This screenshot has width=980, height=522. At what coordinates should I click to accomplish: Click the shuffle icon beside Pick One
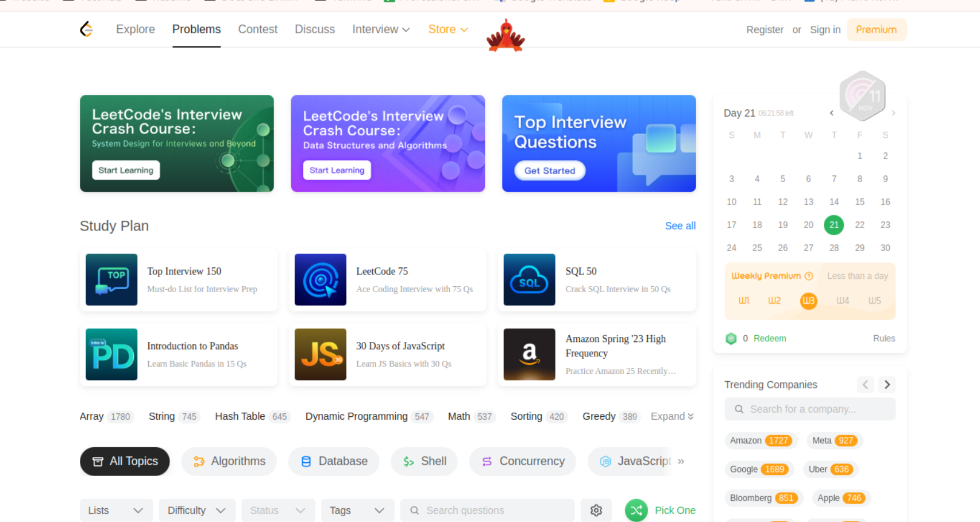coord(636,510)
